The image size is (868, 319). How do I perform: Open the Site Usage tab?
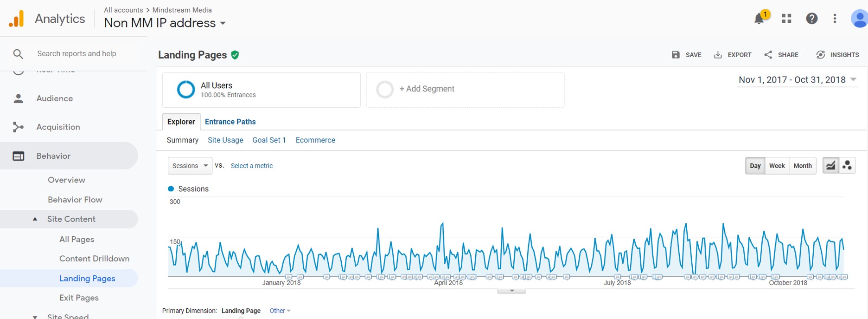tap(225, 140)
